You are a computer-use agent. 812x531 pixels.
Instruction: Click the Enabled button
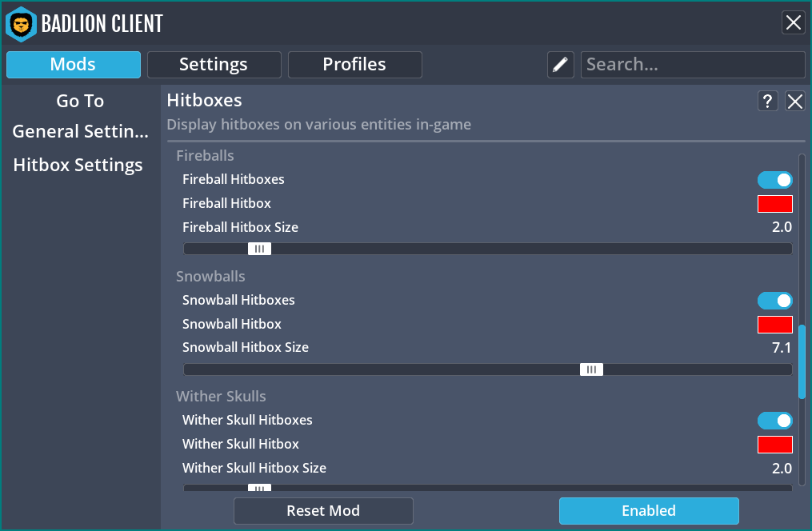coord(649,511)
